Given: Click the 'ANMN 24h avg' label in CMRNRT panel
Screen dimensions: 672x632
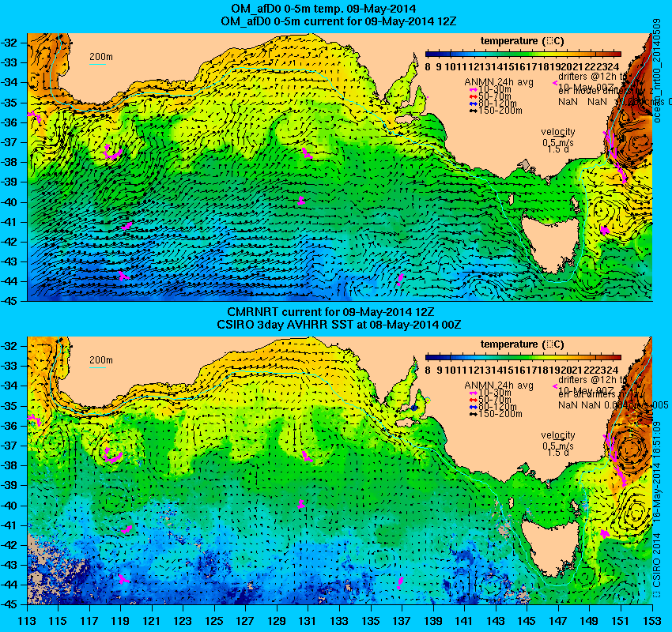Looking at the screenshot, I should pos(499,386).
